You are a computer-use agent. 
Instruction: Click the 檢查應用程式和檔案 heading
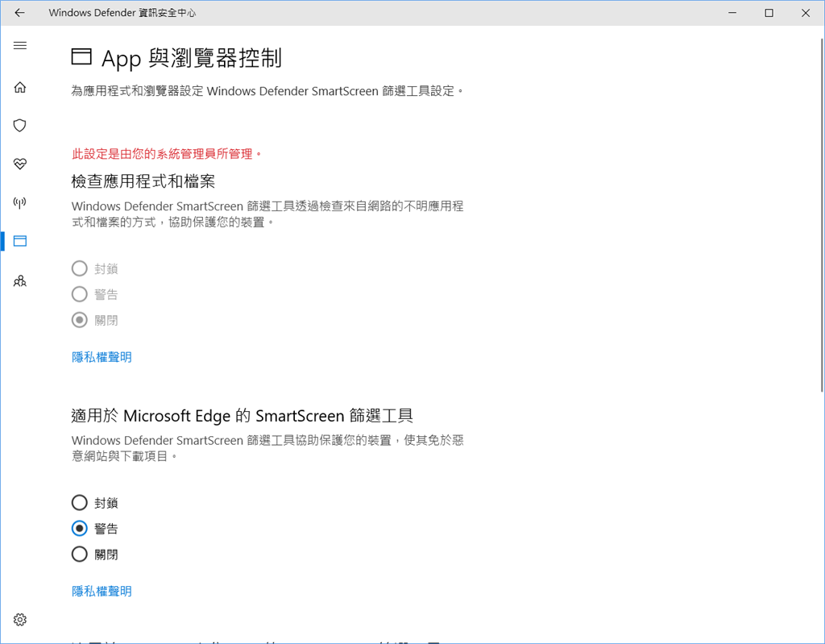pos(143,181)
